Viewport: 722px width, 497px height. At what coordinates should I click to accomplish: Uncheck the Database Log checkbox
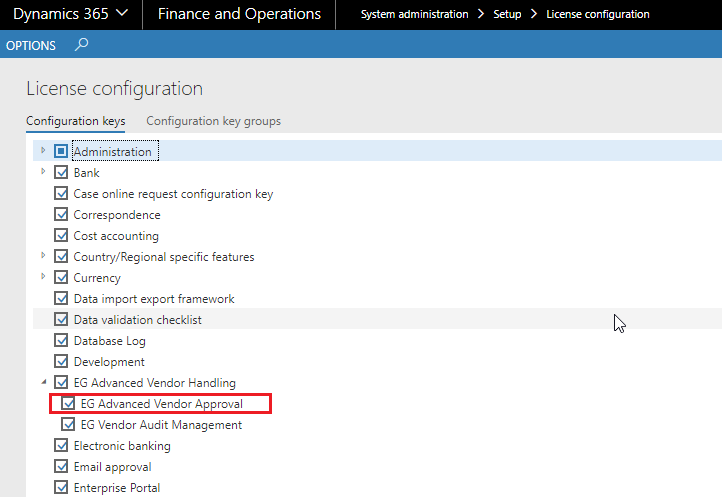tap(61, 340)
